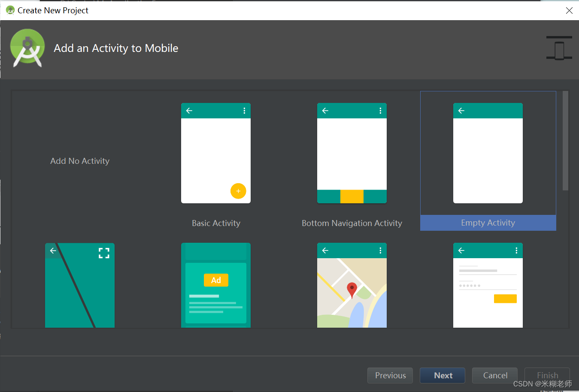
Task: Click the overflow dots in Bottom Navigation preview
Action: [380, 111]
